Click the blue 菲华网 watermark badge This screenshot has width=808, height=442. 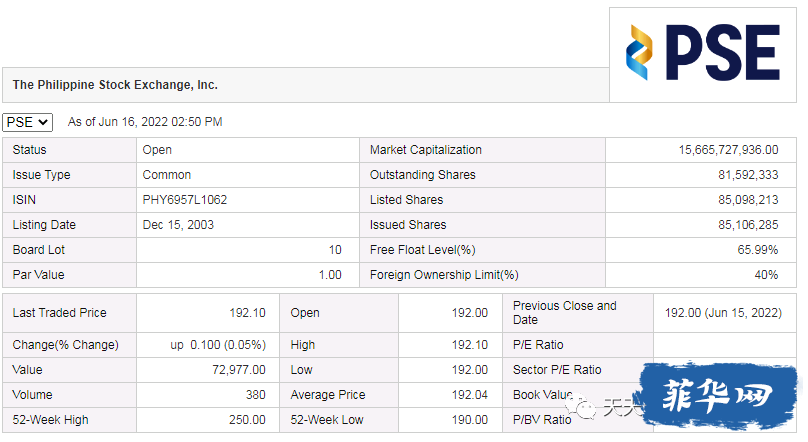pyautogui.click(x=718, y=395)
